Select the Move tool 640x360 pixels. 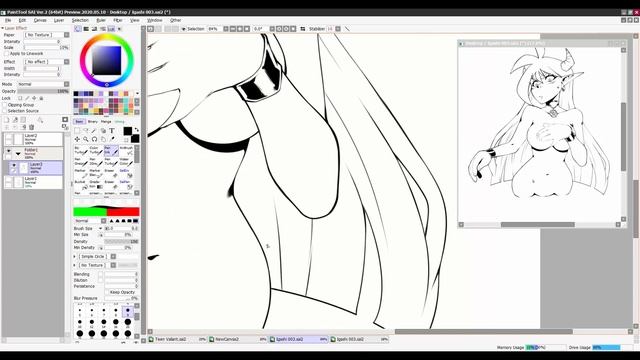tap(77, 139)
